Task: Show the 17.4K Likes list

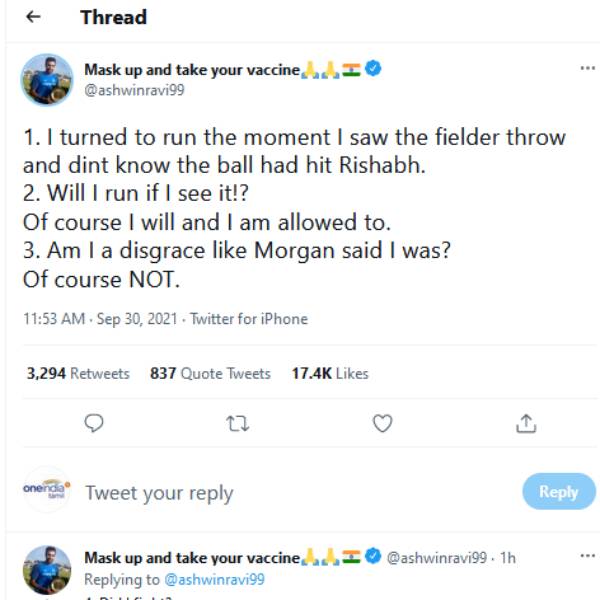Action: coord(330,373)
